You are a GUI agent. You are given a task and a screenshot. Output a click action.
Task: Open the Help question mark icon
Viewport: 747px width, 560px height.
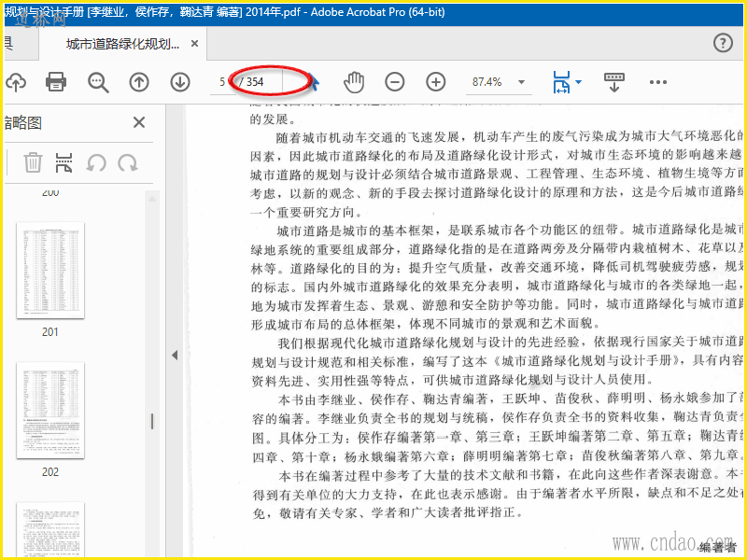(x=723, y=43)
